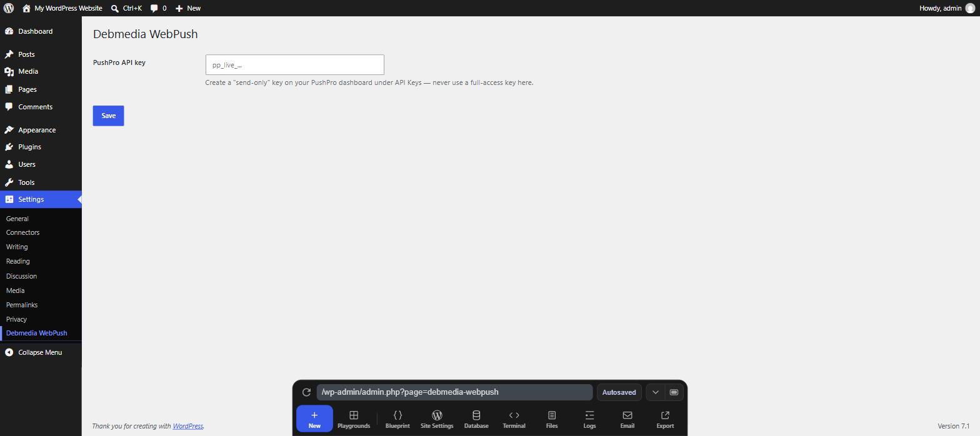Open Media under Settings submenu
Image resolution: width=980 pixels, height=436 pixels.
pyautogui.click(x=15, y=290)
